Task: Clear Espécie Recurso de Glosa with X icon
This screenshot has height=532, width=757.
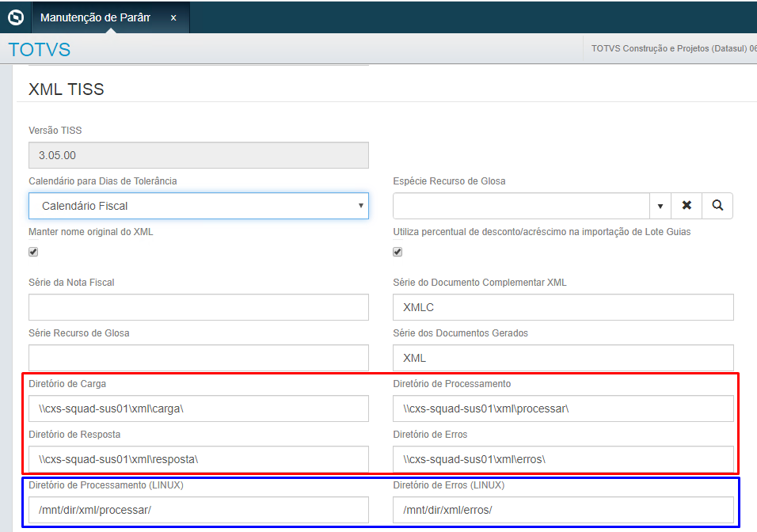Action: pyautogui.click(x=686, y=206)
